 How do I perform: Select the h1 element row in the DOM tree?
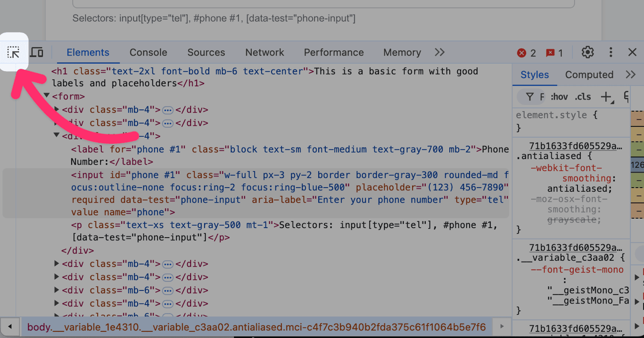[x=265, y=77]
